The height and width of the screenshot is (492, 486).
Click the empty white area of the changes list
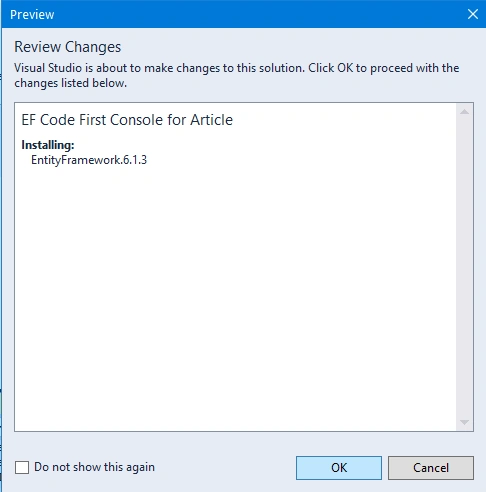(x=233, y=293)
